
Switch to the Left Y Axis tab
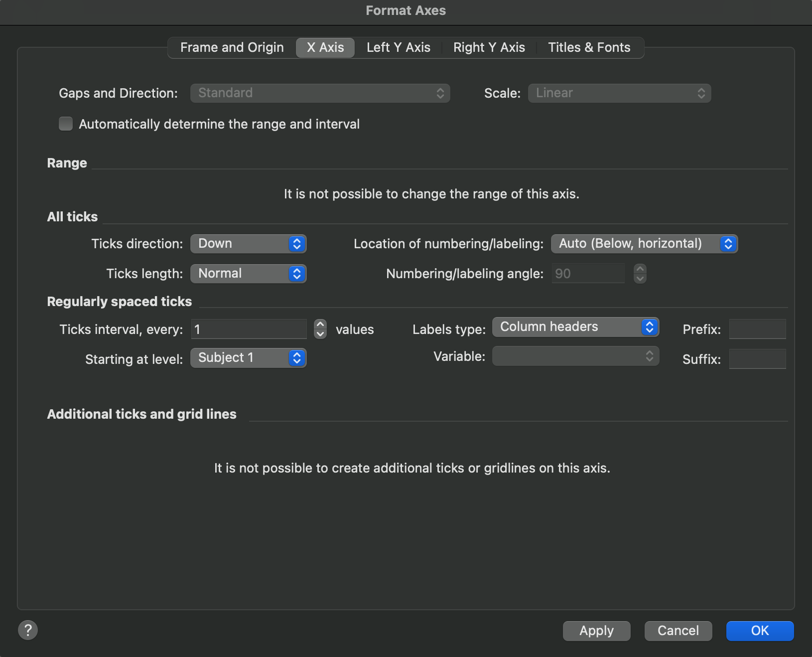click(x=398, y=48)
